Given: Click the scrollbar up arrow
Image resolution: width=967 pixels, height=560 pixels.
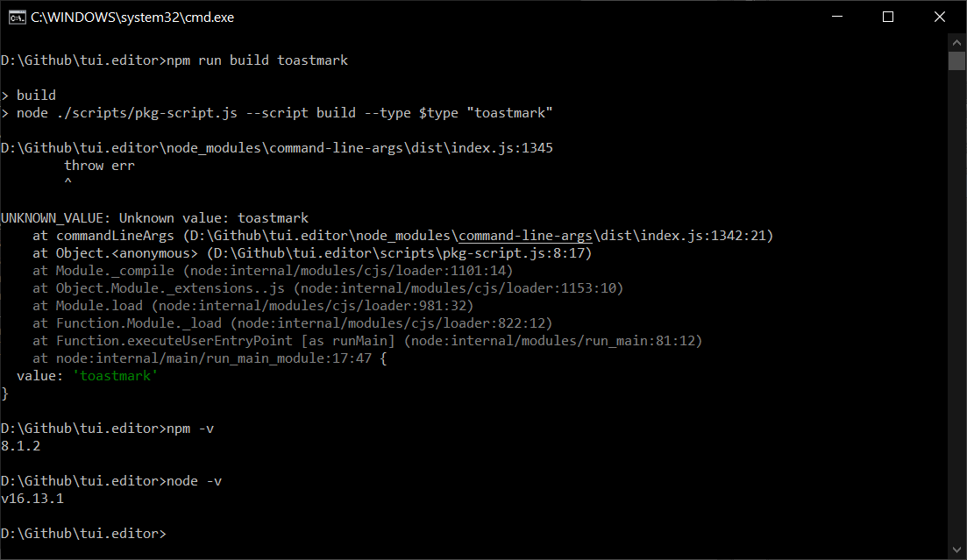Looking at the screenshot, I should pyautogui.click(x=956, y=41).
